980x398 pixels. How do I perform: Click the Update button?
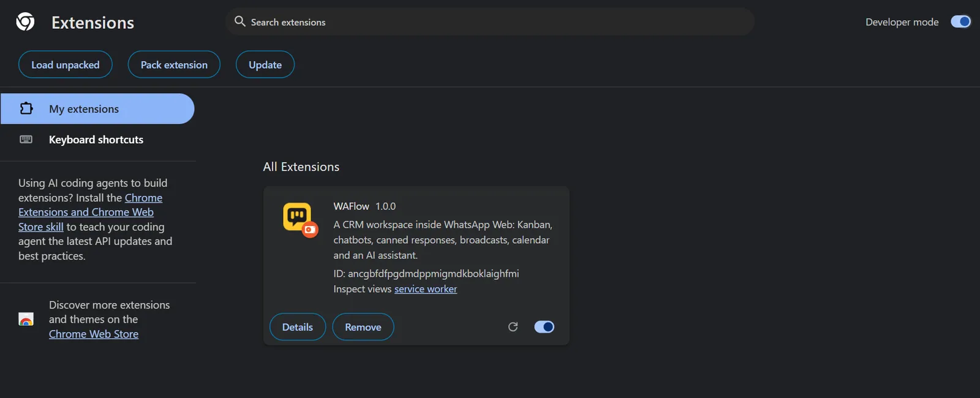pyautogui.click(x=265, y=65)
